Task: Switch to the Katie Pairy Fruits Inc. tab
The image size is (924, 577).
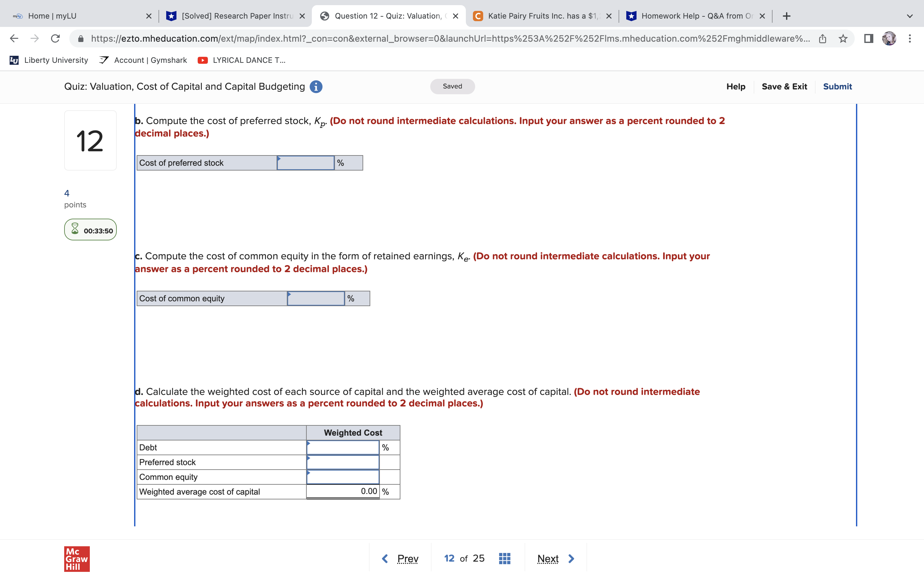Action: click(538, 16)
